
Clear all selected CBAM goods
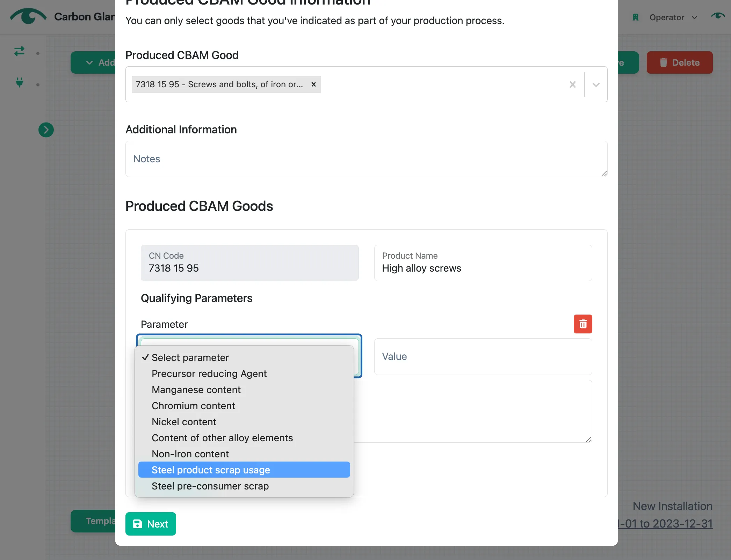point(572,84)
